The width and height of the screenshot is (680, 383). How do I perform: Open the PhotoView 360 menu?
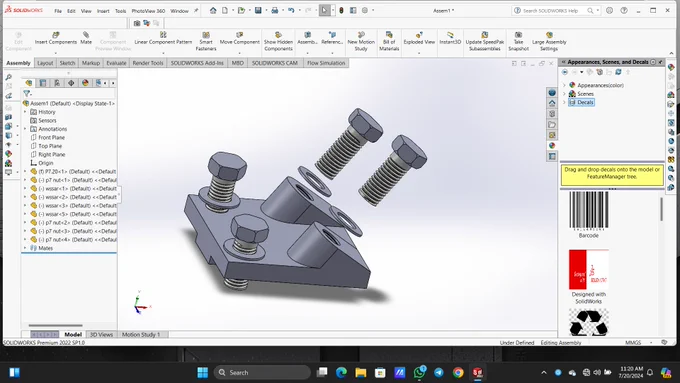[x=148, y=11]
